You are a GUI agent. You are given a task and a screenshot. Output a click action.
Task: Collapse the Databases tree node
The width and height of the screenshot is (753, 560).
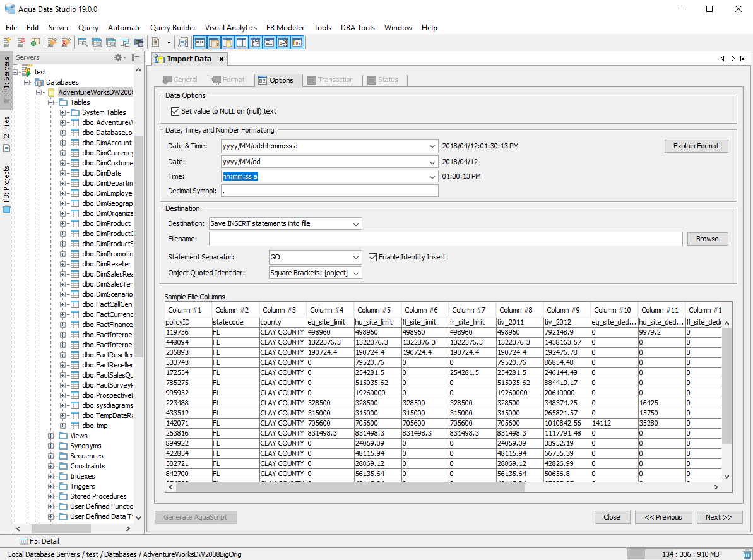coord(27,82)
